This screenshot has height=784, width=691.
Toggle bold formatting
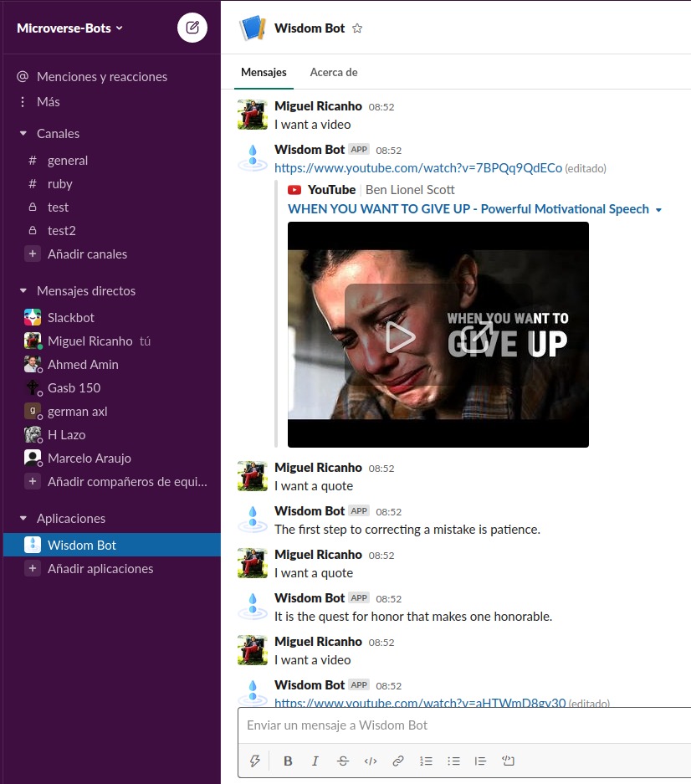click(x=288, y=761)
